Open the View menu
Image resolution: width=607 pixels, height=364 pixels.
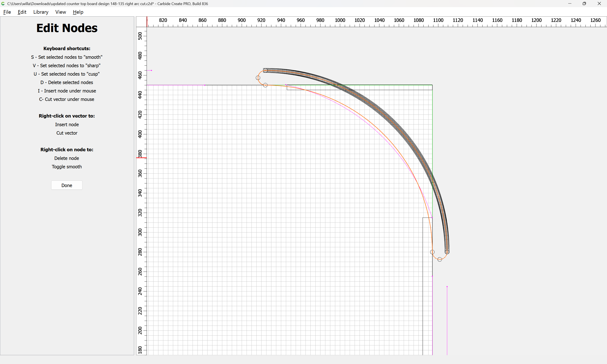coord(60,12)
